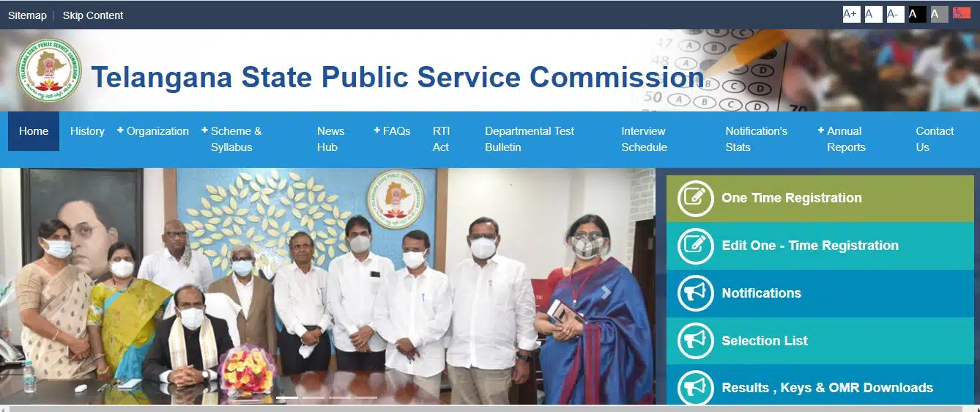Open the History menu item
Viewport: 980px width, 412px height.
coord(87,131)
